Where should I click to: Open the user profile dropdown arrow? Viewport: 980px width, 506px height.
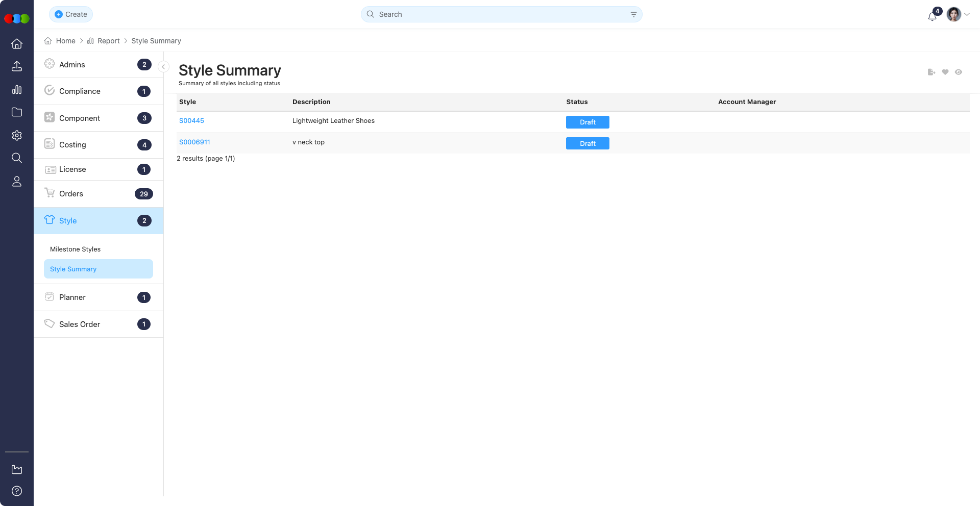[967, 15]
